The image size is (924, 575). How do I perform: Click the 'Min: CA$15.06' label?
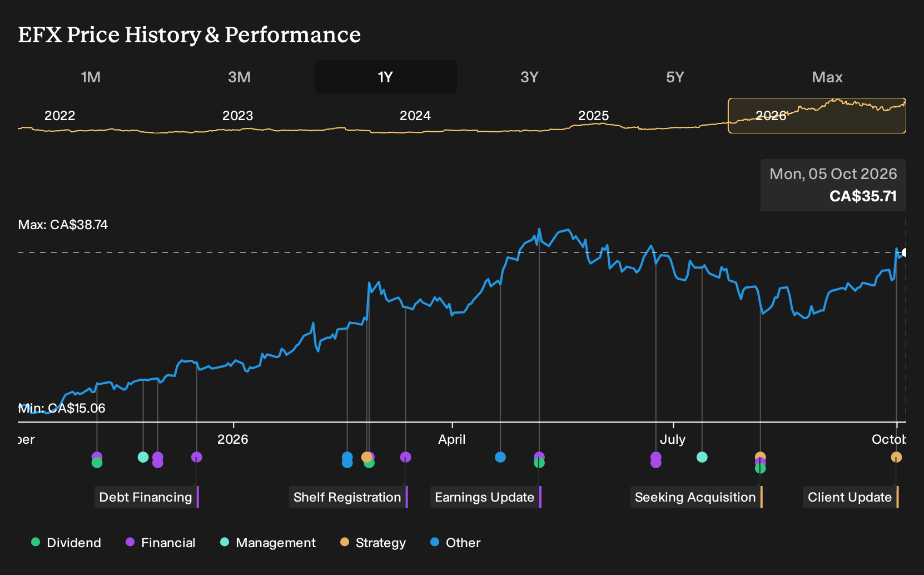pos(62,408)
